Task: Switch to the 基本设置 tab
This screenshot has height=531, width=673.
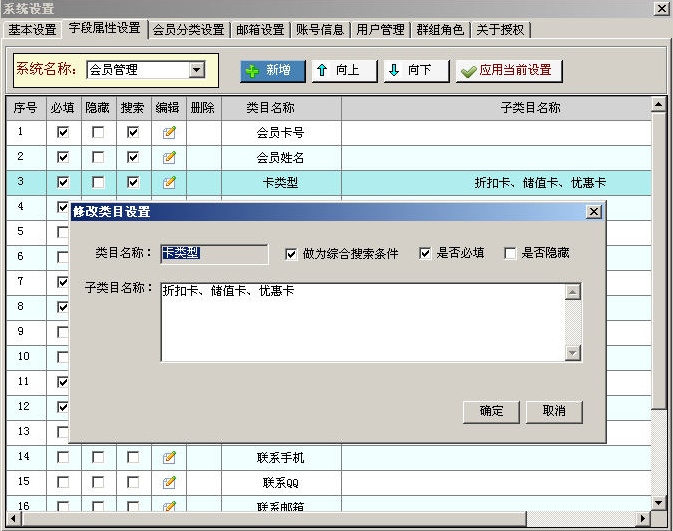Action: (32, 30)
